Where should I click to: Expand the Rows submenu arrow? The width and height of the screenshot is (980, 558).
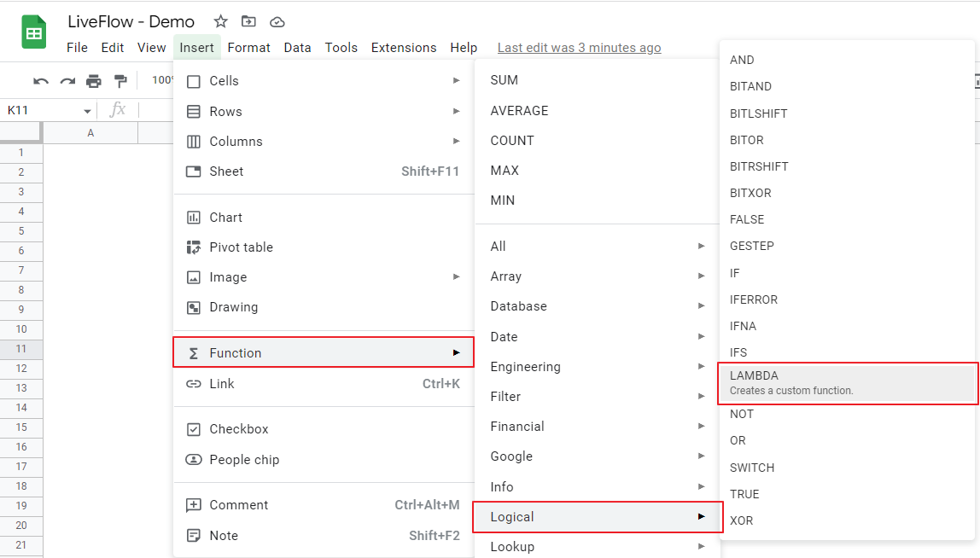pyautogui.click(x=456, y=111)
